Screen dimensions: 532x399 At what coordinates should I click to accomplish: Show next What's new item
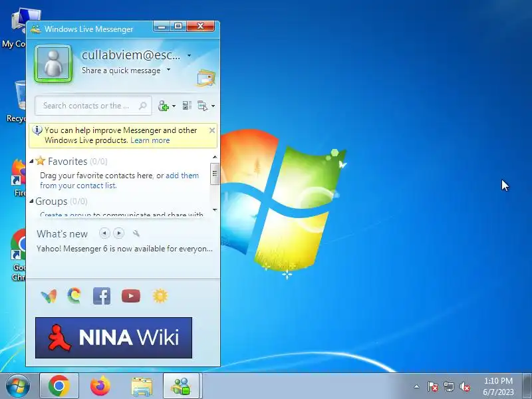[119, 233]
